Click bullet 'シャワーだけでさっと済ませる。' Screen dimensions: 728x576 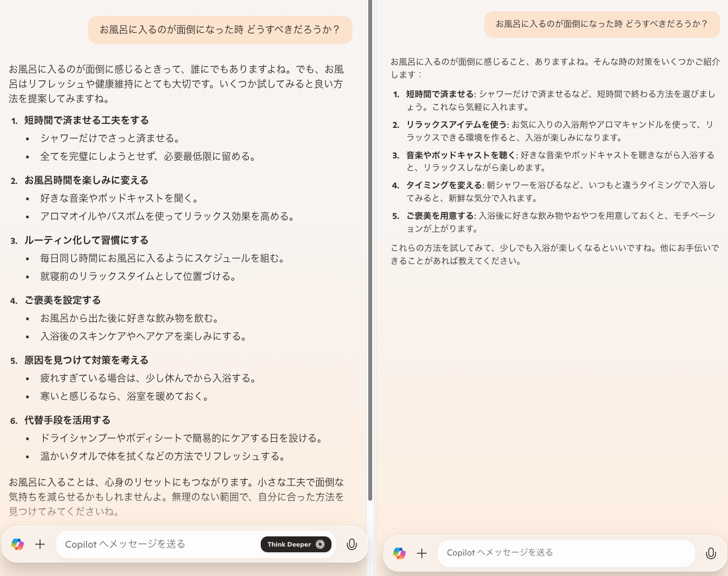pos(110,138)
